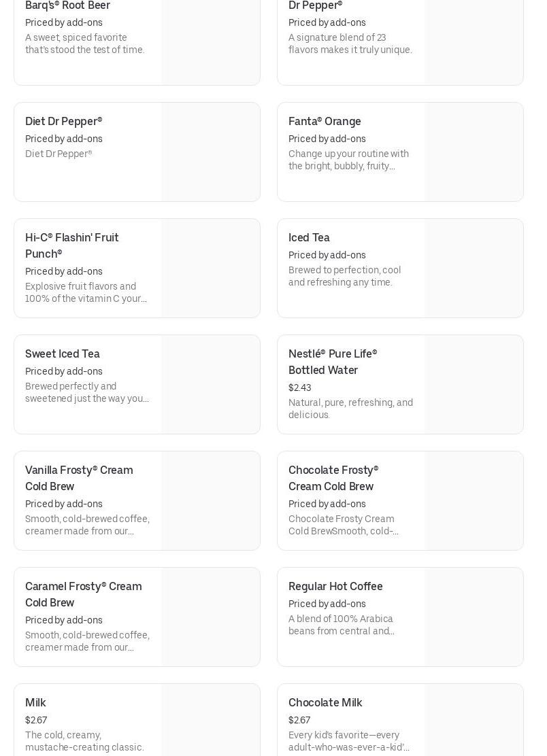Image resolution: width=547 pixels, height=756 pixels.
Task: Choose Chocolate Frosty Cream Cold Brew title
Action: point(333,478)
